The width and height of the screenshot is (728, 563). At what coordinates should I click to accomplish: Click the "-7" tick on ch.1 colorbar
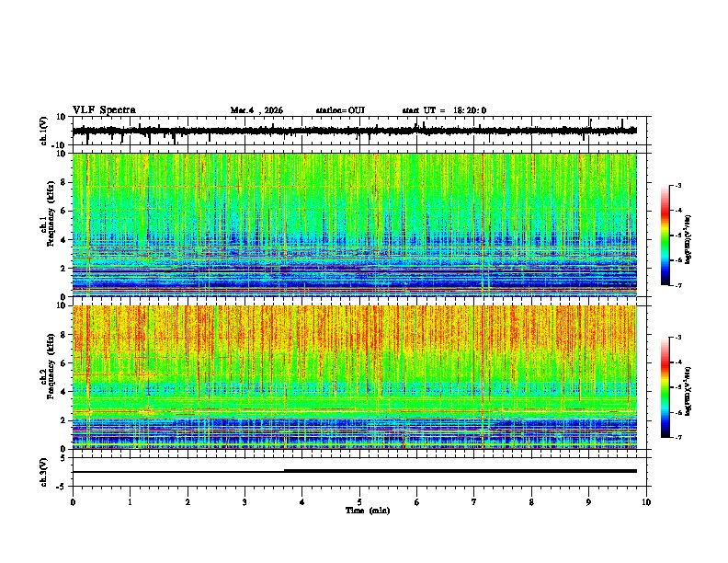pos(678,285)
